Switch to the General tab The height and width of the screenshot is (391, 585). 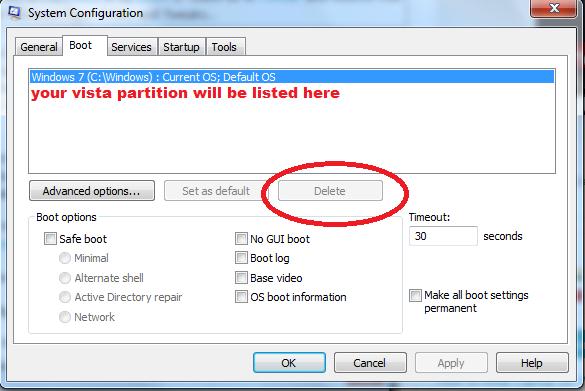(38, 47)
